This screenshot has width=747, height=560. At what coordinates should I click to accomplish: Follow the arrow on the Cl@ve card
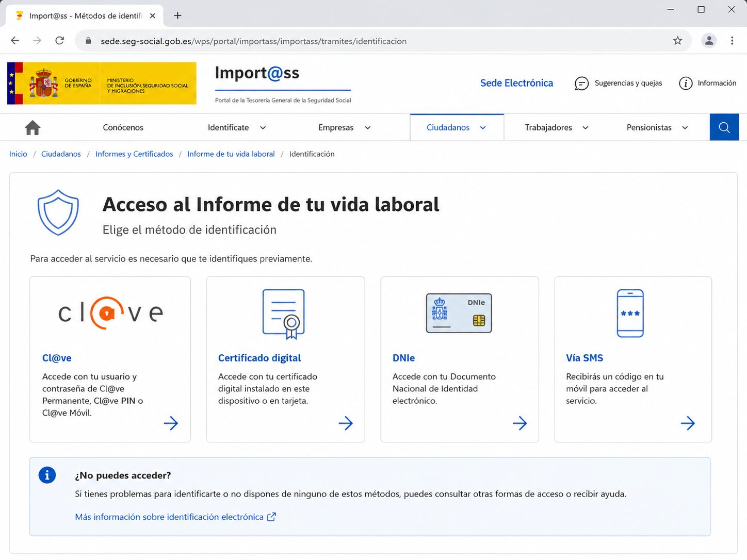click(x=171, y=423)
